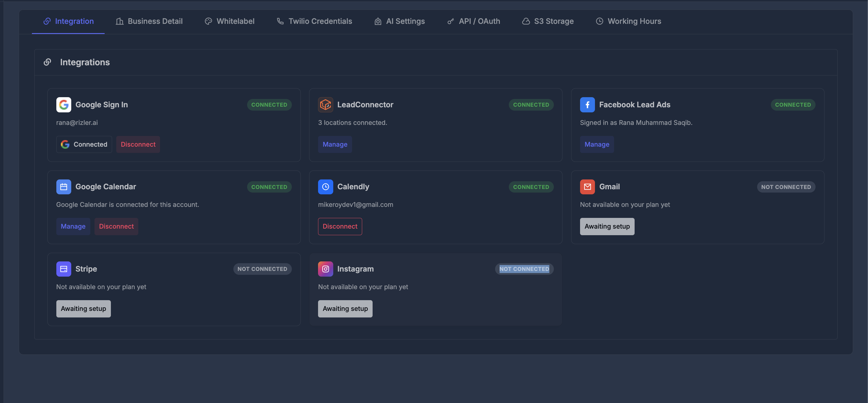Click the Calendly card title
The height and width of the screenshot is (403, 868).
point(353,187)
